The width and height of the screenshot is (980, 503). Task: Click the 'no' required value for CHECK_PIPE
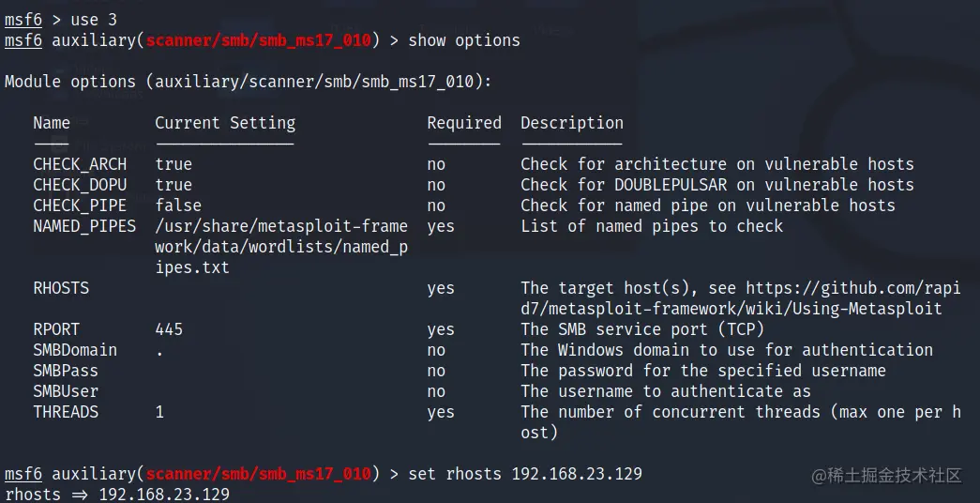click(436, 206)
